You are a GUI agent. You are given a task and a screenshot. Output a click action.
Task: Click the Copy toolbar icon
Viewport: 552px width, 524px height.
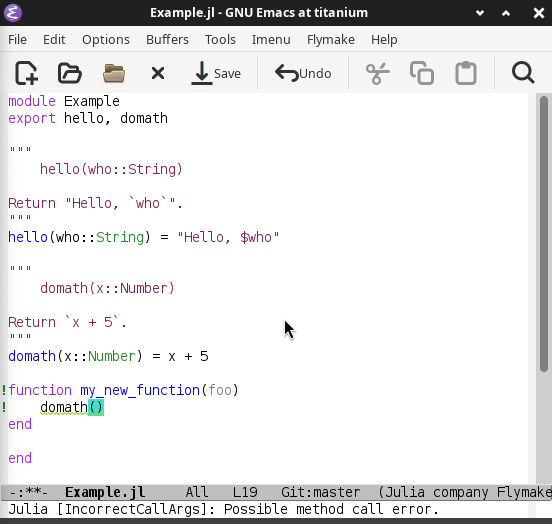coord(422,73)
